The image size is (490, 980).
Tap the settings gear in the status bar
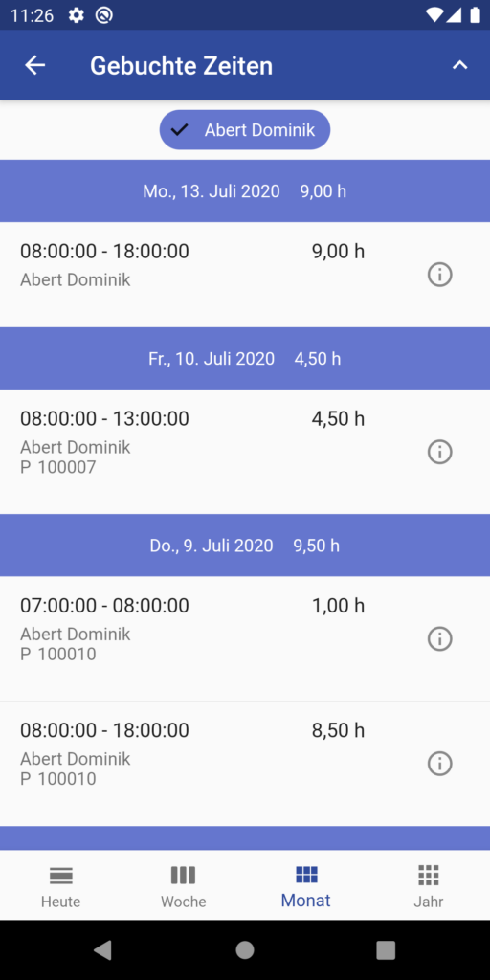pos(77,15)
